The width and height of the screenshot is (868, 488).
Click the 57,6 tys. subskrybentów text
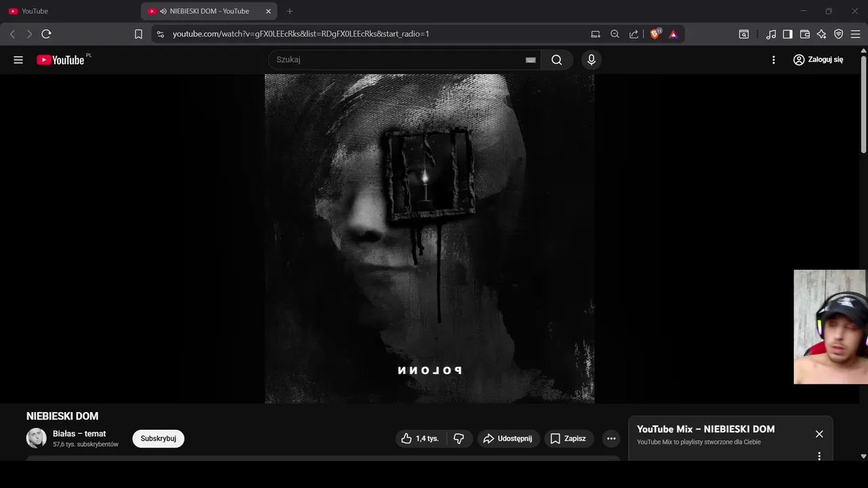tap(85, 445)
